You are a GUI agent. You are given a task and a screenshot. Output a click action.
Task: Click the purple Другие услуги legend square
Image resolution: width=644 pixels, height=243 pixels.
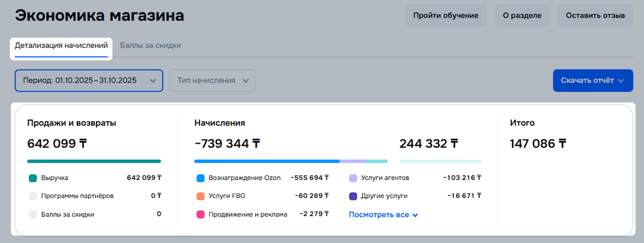pyautogui.click(x=353, y=196)
